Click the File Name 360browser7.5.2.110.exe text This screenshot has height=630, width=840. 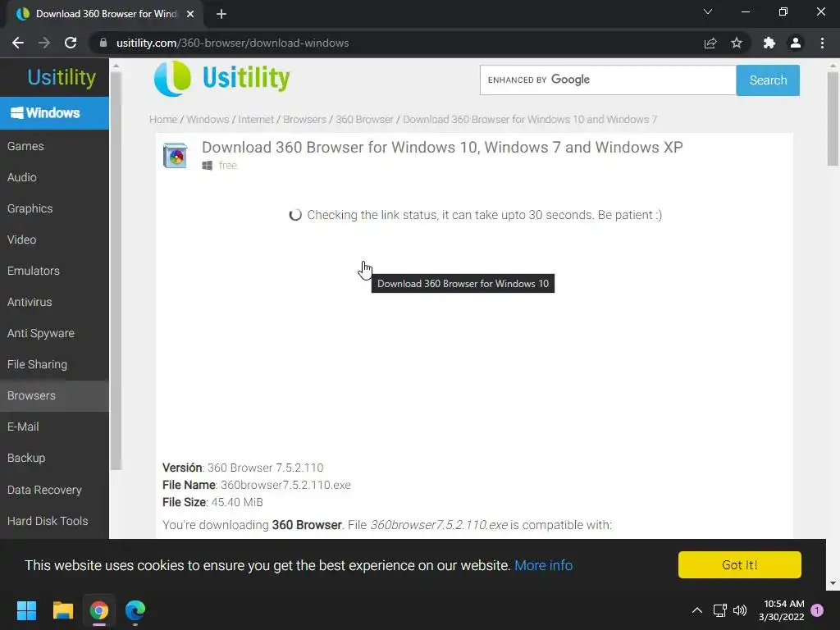[x=257, y=485]
